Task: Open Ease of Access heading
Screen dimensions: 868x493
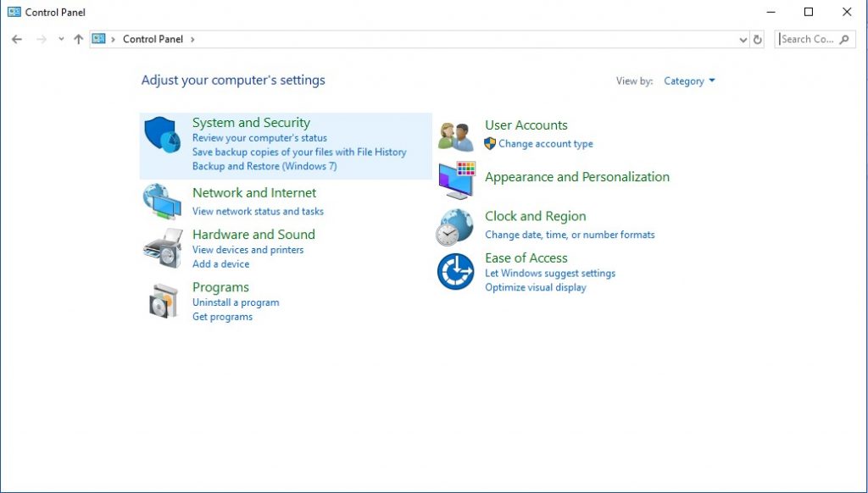Action: 526,258
